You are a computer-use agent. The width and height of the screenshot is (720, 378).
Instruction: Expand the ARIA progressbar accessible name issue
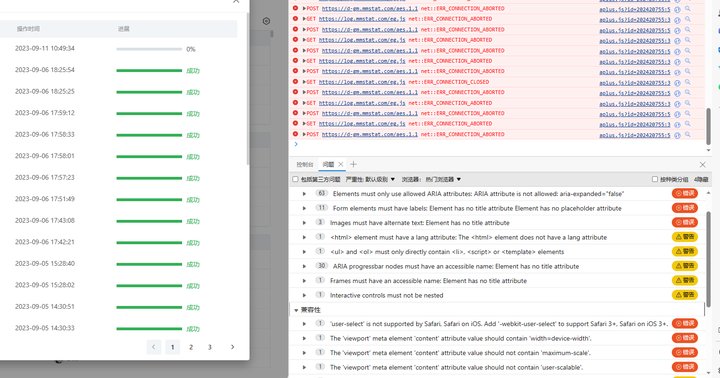pos(304,266)
